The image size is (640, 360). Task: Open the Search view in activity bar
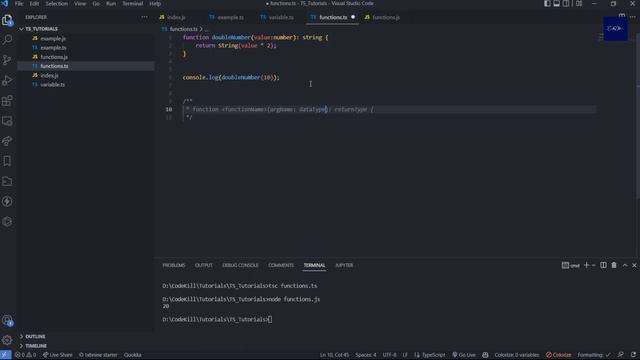(x=7, y=40)
